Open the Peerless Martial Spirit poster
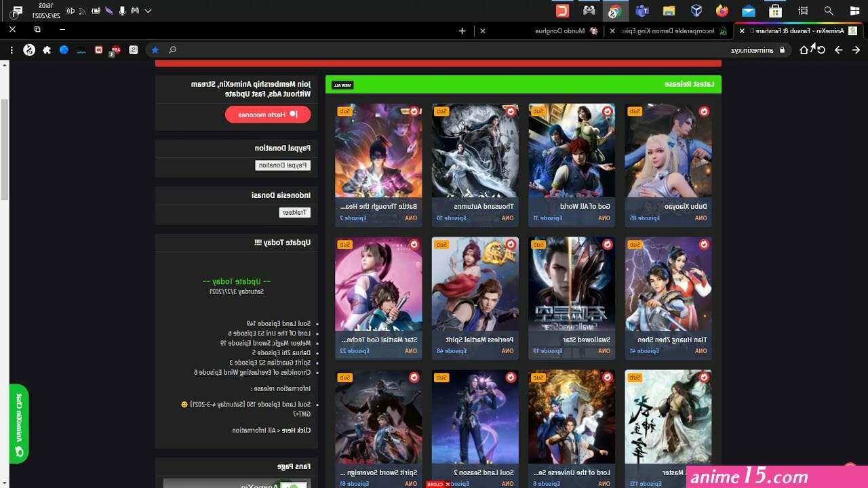This screenshot has width=868, height=488. click(x=475, y=283)
